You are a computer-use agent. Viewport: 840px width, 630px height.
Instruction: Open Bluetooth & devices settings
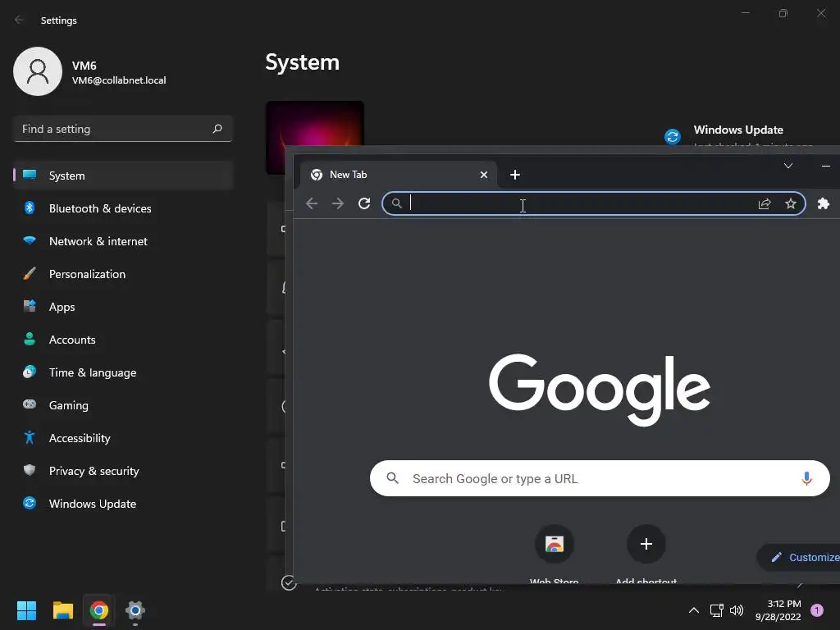(x=124, y=208)
